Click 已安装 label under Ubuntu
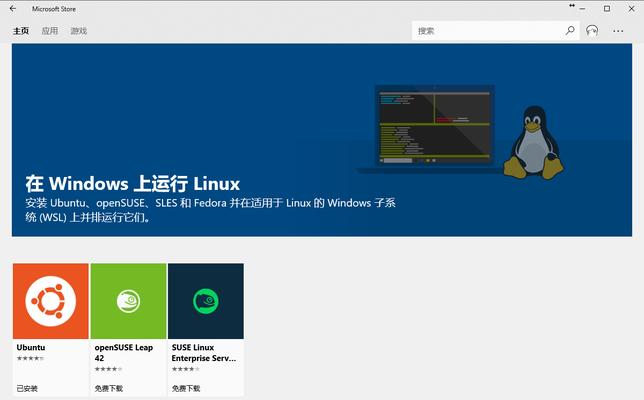Image resolution: width=644 pixels, height=400 pixels. pos(27,389)
